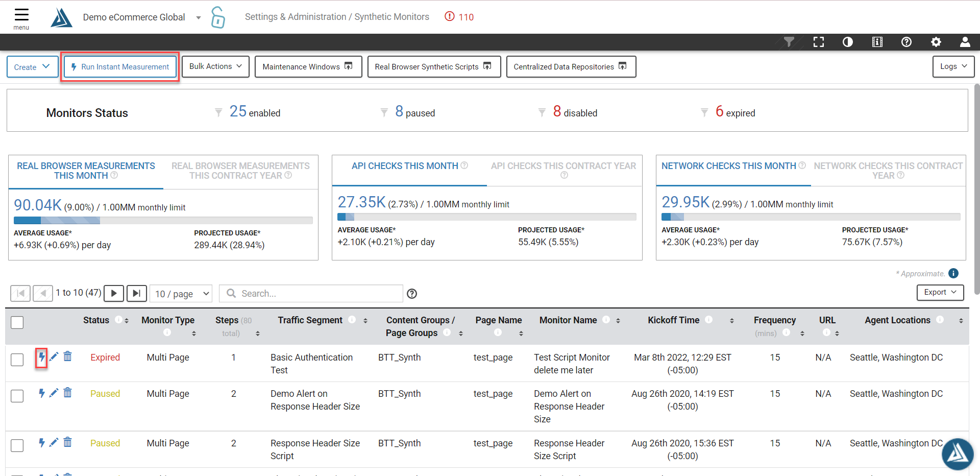Click Run Instant Measurement button
Screen dimensions: 980x476
click(x=120, y=67)
